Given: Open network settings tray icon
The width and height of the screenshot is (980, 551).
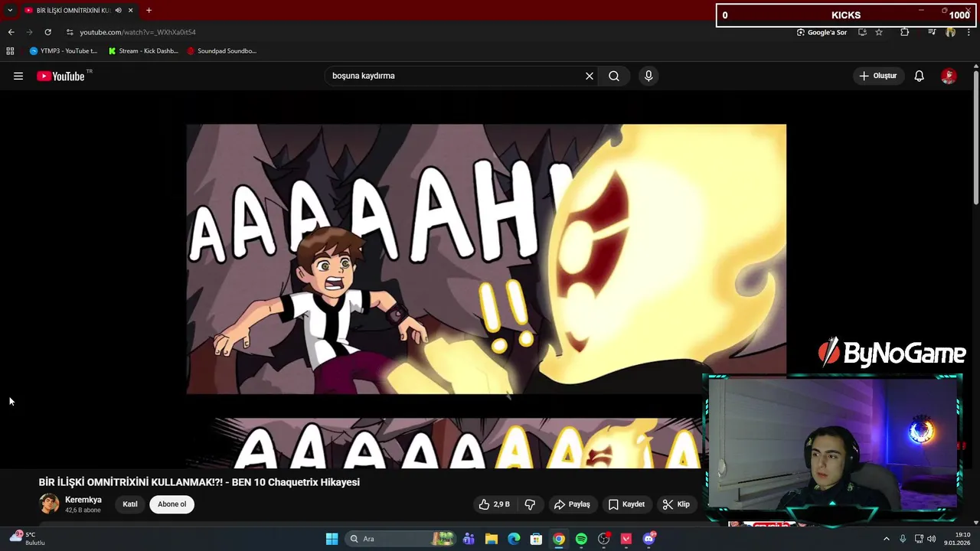Looking at the screenshot, I should pos(919,539).
